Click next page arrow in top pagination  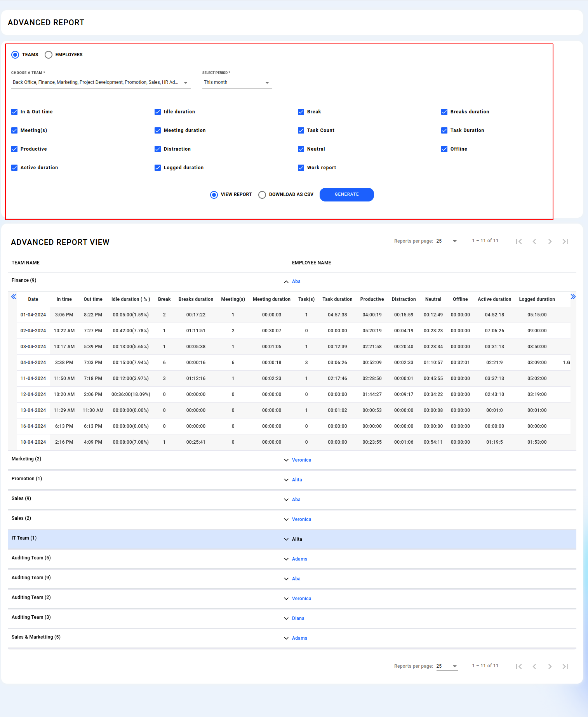(550, 241)
